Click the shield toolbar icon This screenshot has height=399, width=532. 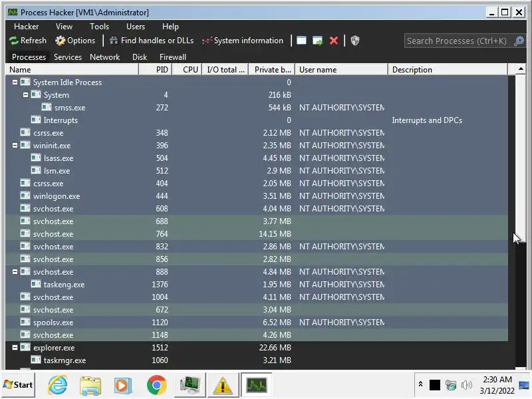tap(355, 41)
